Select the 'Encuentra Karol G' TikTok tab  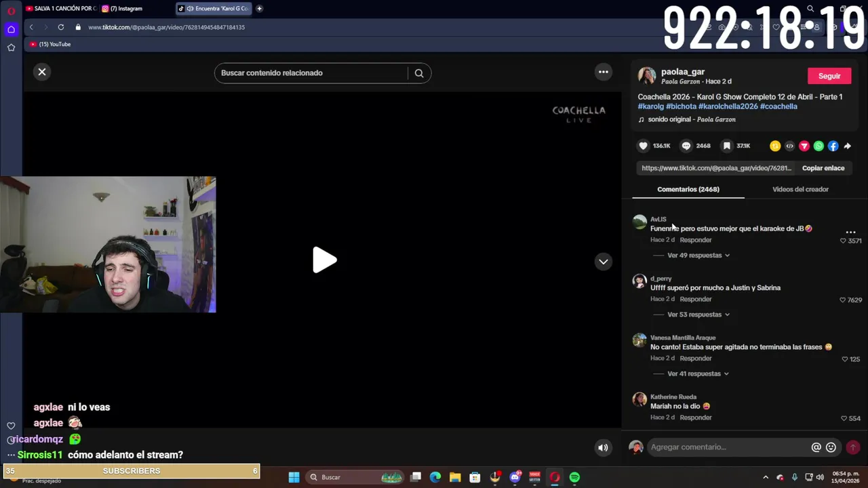214,9
